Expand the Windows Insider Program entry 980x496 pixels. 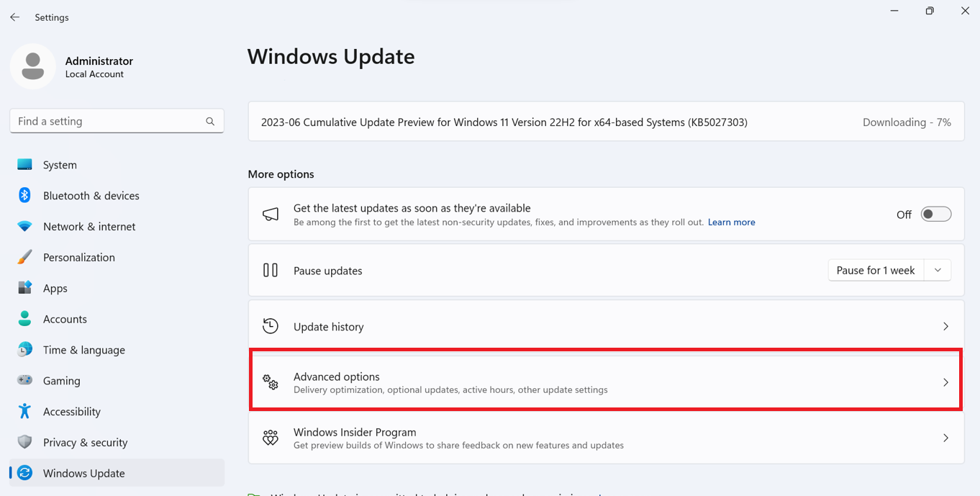[606, 437]
